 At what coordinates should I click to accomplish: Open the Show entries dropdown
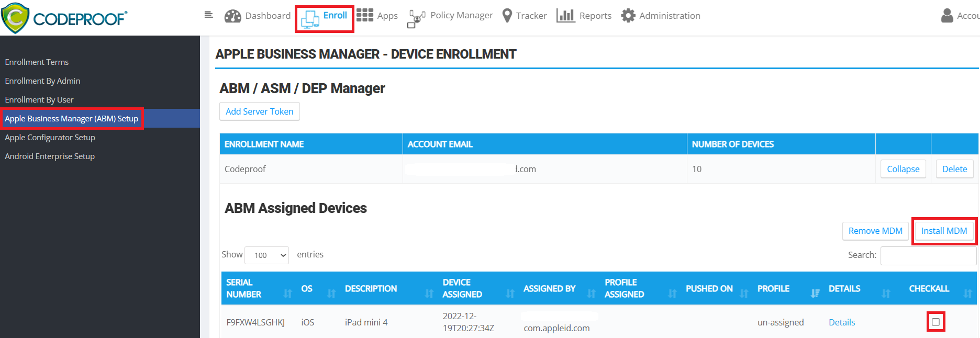click(267, 255)
